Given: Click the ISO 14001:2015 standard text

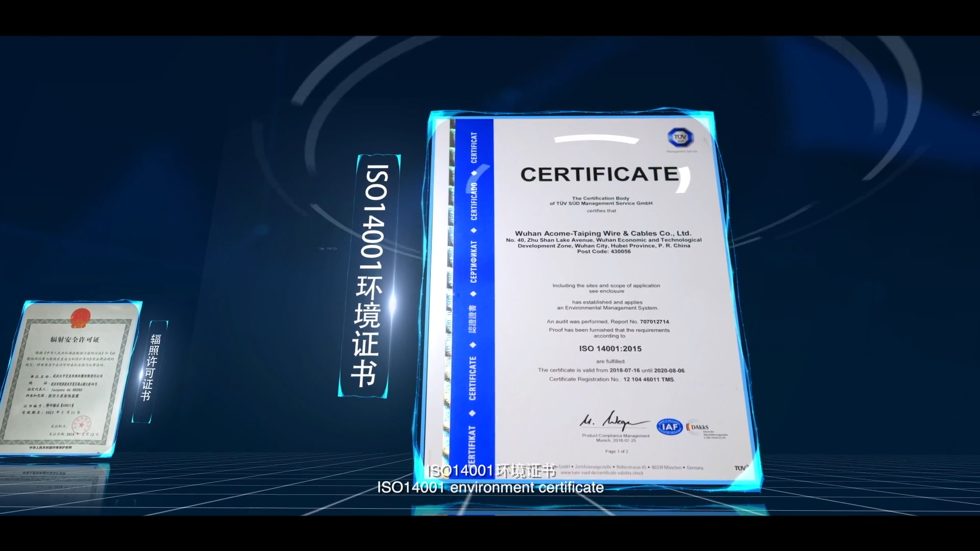Looking at the screenshot, I should pyautogui.click(x=610, y=348).
